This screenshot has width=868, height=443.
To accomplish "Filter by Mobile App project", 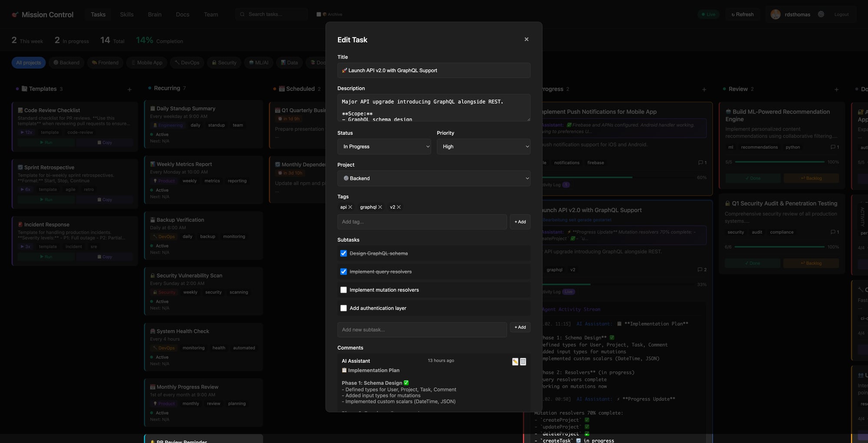I will pos(147,63).
